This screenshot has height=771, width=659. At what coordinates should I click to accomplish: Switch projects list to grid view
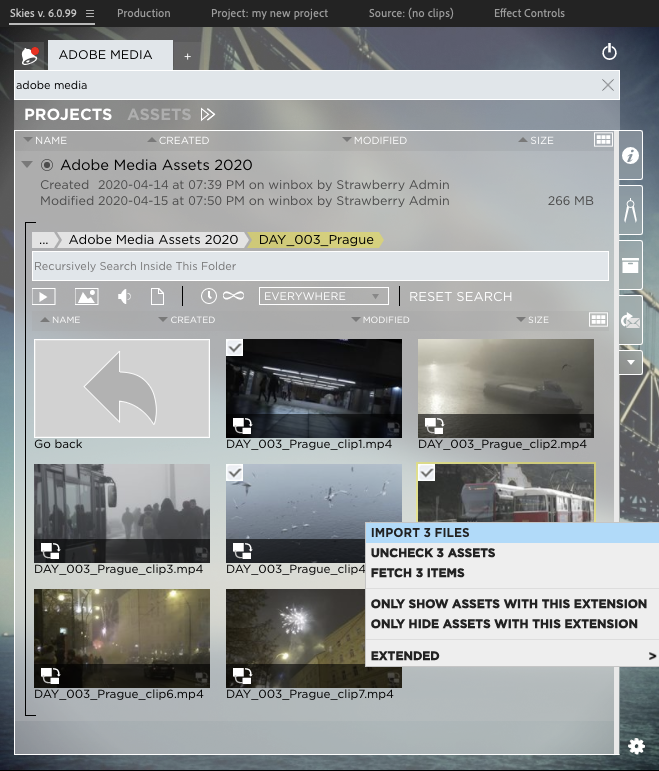(603, 140)
